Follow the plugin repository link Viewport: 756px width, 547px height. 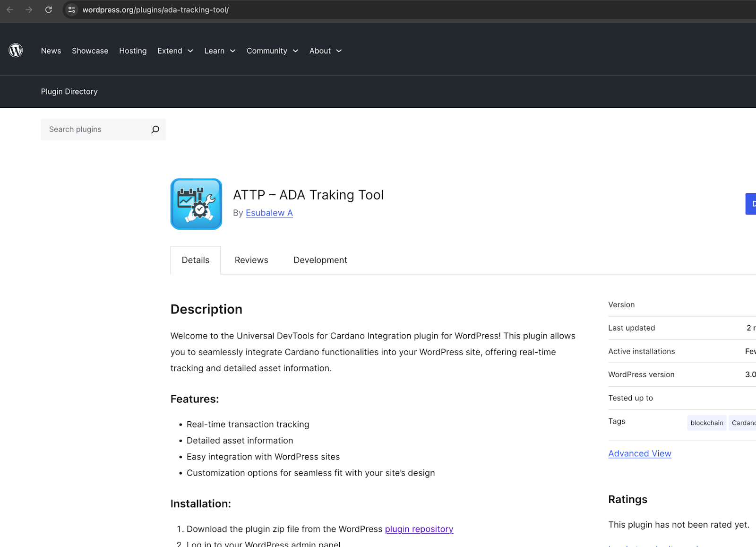click(419, 529)
